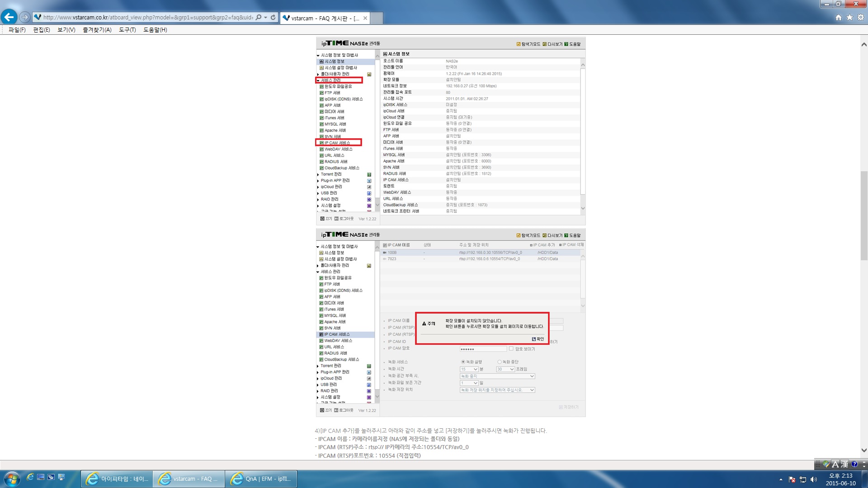Image resolution: width=868 pixels, height=488 pixels.
Task: Click the browser forward arrow
Action: point(25,17)
